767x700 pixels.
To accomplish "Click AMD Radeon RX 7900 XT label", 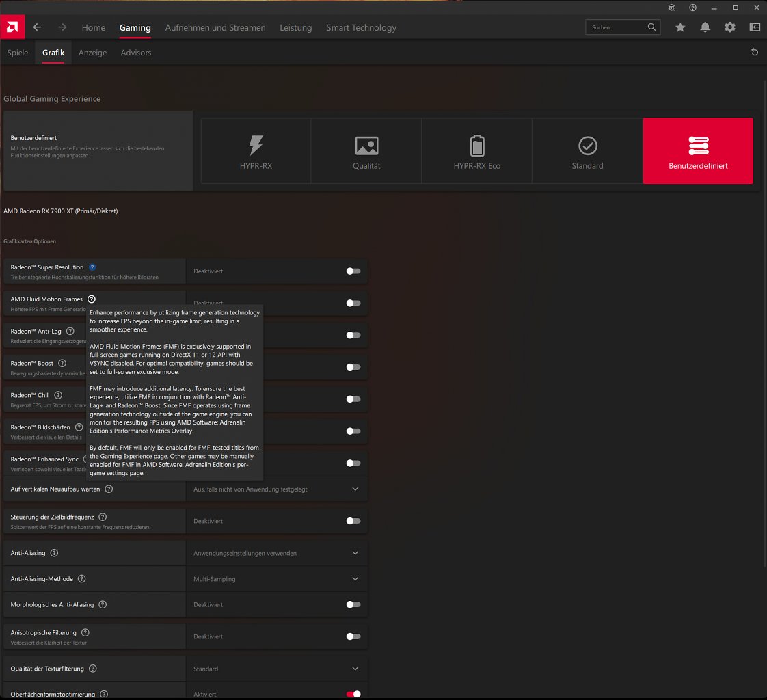I will tap(61, 211).
